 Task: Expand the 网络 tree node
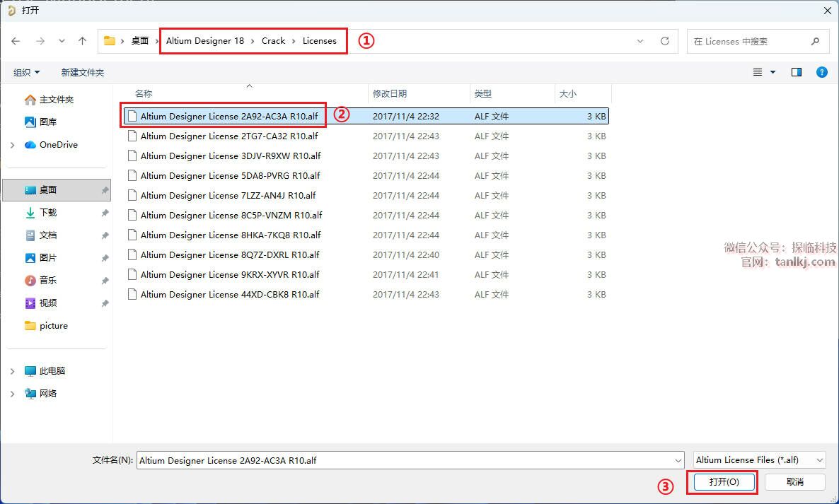pos(12,394)
